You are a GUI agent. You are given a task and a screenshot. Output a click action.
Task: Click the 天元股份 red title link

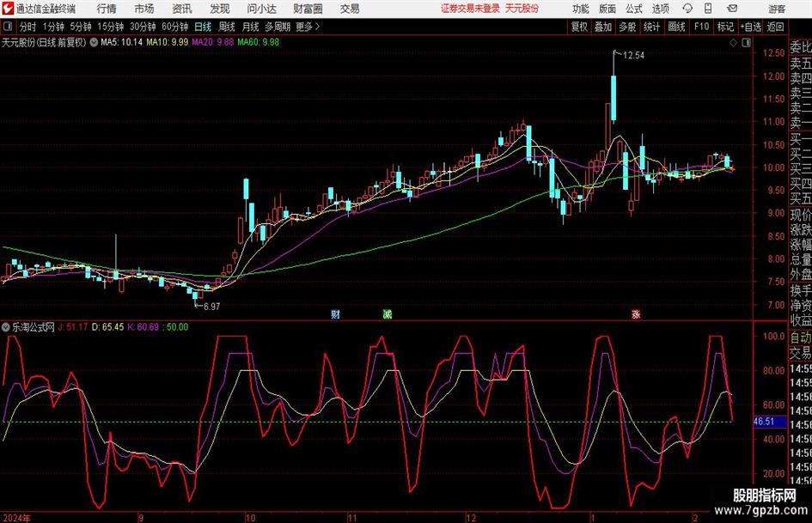pyautogui.click(x=522, y=9)
